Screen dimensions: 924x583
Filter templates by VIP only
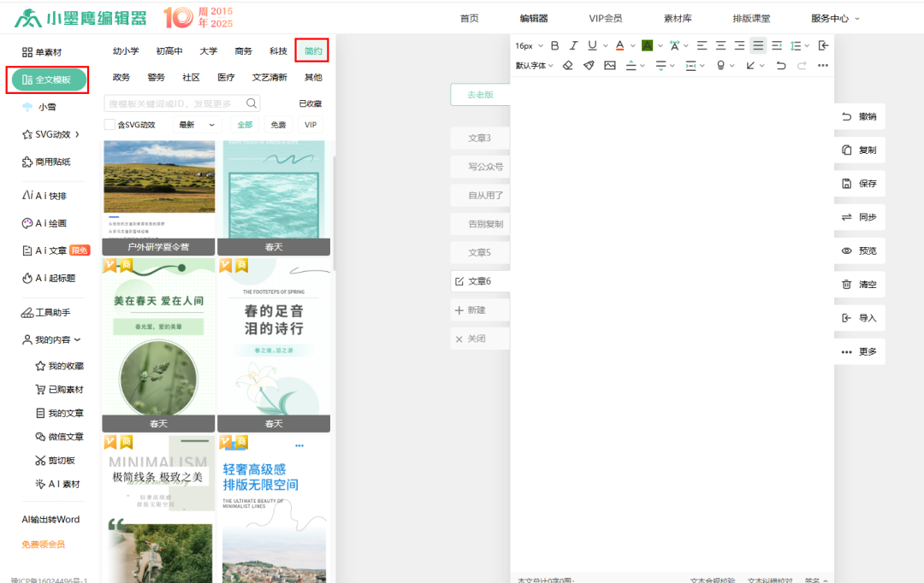click(x=311, y=125)
